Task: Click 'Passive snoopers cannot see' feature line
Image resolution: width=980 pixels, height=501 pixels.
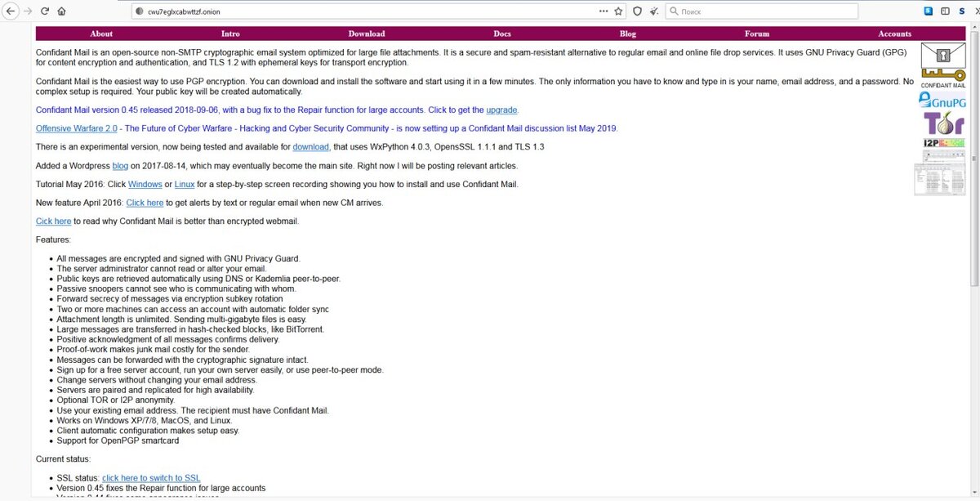Action: coord(176,289)
